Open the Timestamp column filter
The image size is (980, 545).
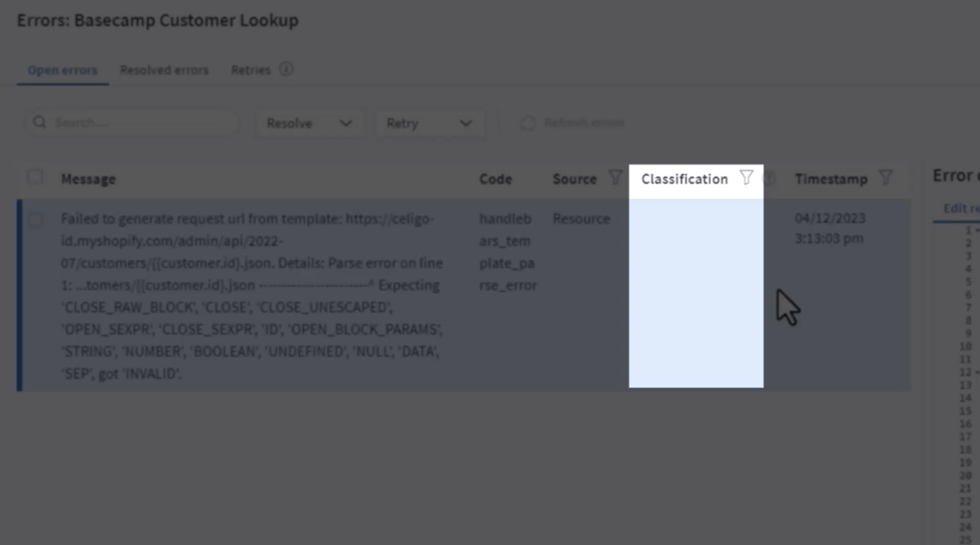click(x=885, y=178)
